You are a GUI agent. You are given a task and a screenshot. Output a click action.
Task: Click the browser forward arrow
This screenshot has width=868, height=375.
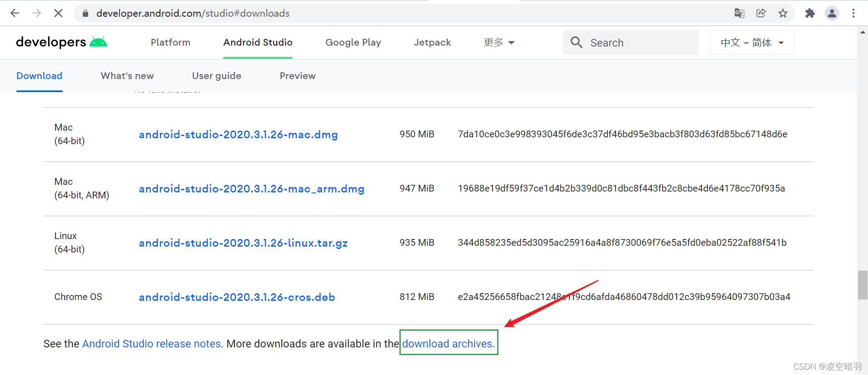[x=37, y=13]
